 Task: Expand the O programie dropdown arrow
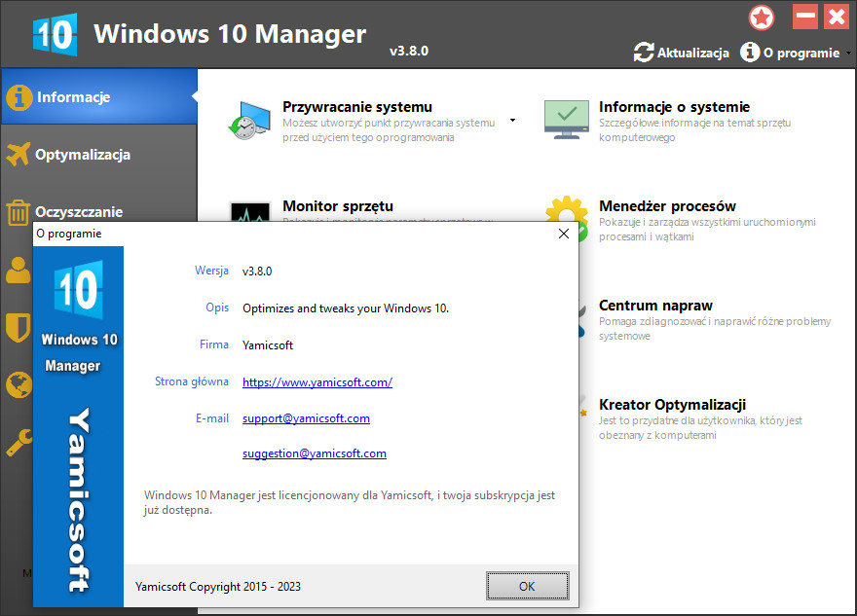coord(848,53)
